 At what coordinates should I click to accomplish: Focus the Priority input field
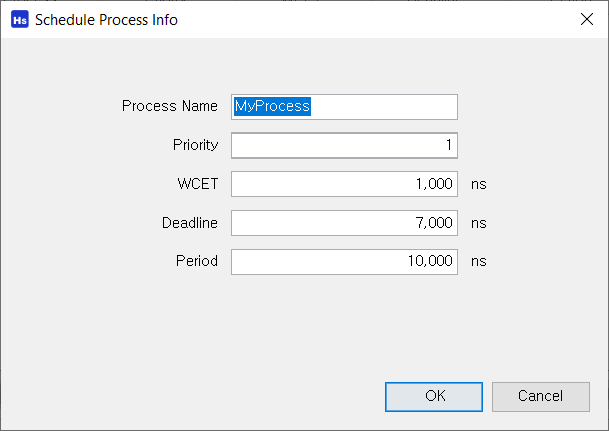(x=344, y=145)
